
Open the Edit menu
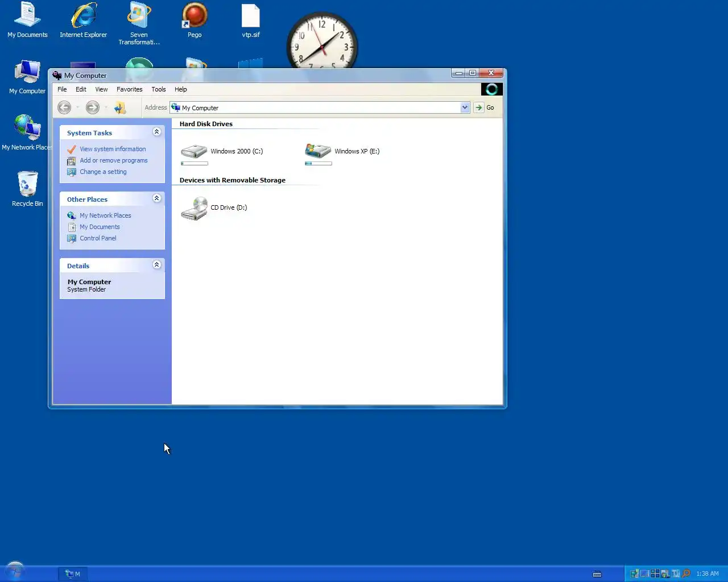pyautogui.click(x=81, y=89)
